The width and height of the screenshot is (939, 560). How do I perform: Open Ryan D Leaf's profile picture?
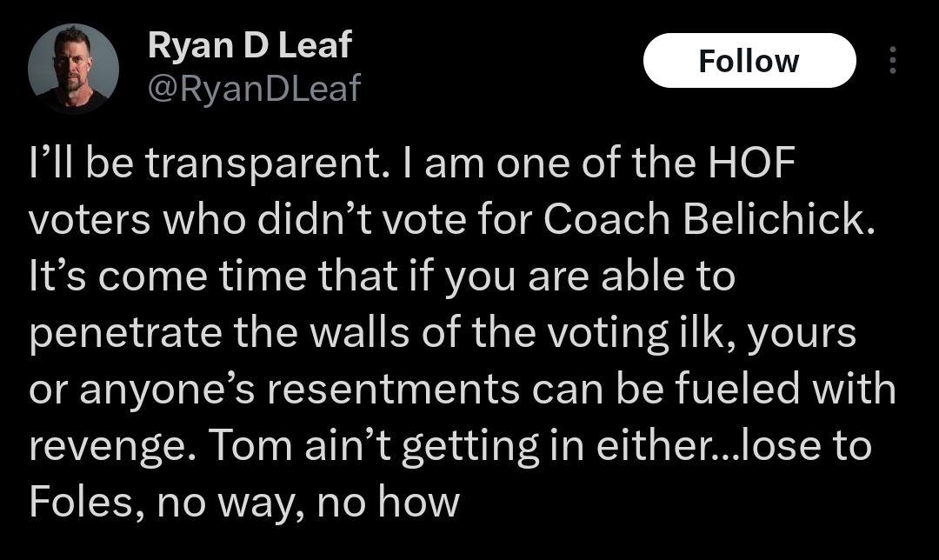click(x=73, y=69)
